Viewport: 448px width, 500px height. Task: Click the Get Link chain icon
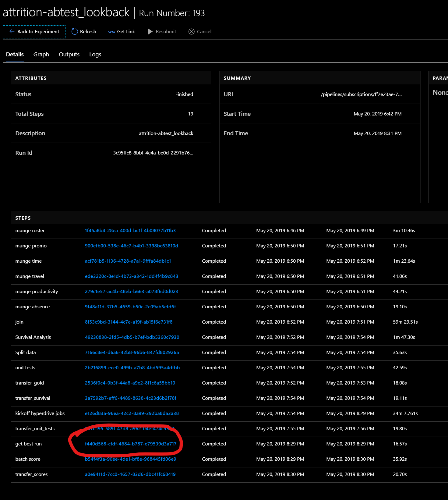pyautogui.click(x=112, y=32)
